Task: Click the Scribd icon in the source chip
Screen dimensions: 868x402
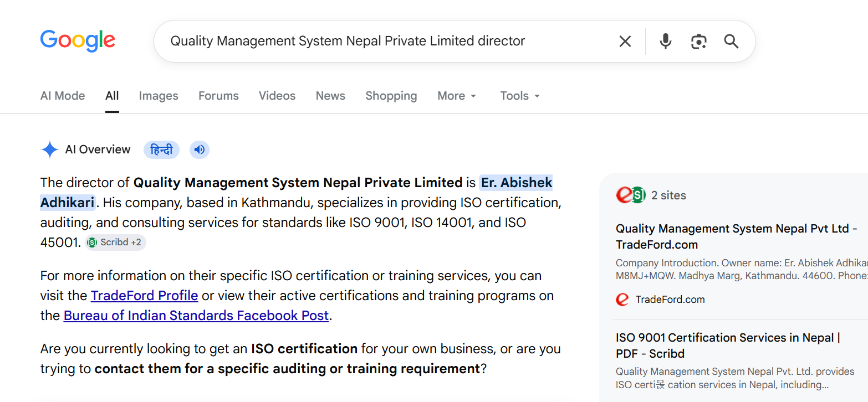Action: 92,243
